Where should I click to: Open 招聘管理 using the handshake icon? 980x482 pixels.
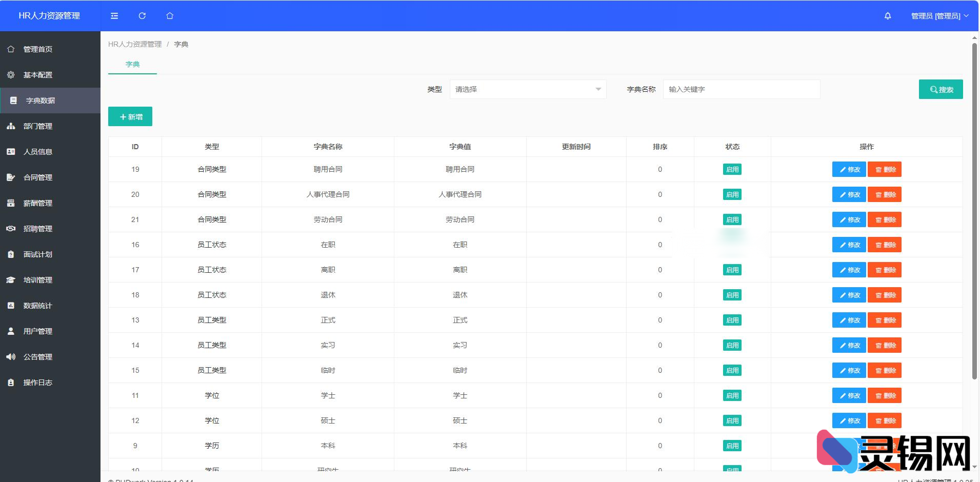pyautogui.click(x=11, y=228)
